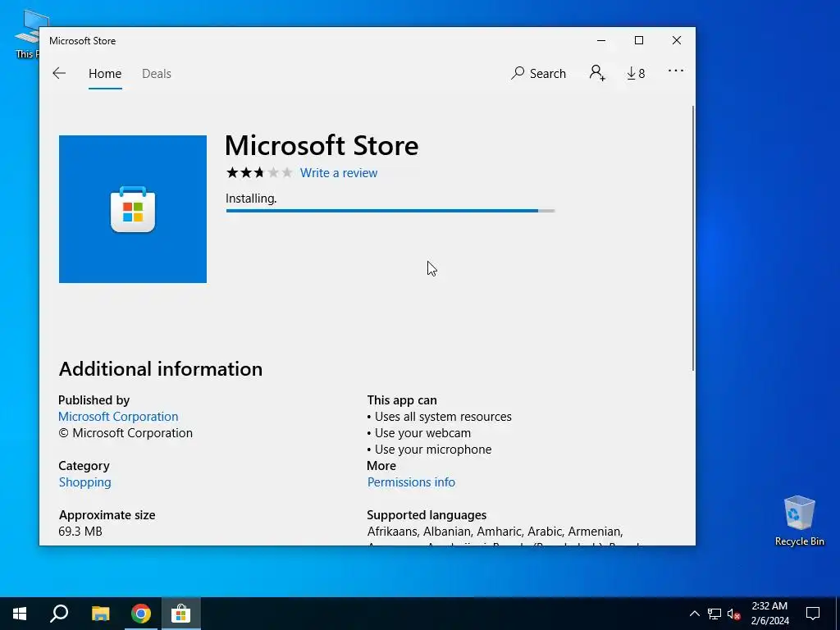Image resolution: width=840 pixels, height=630 pixels.
Task: Click the 'This app can' label
Action: [402, 400]
